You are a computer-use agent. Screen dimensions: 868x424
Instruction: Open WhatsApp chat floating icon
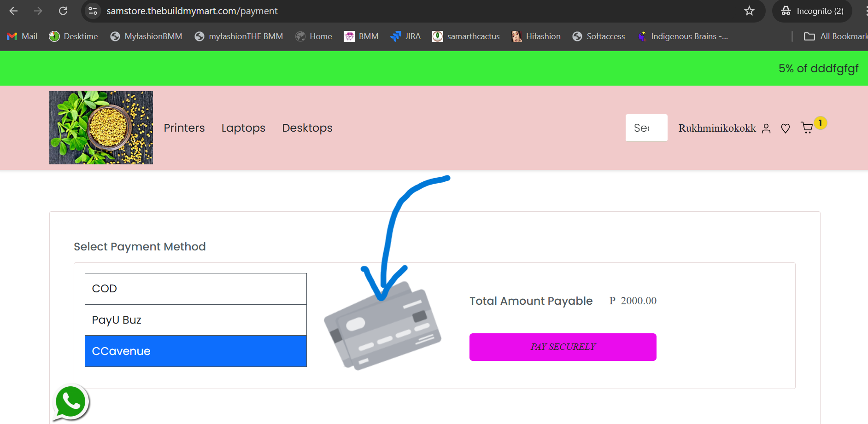[70, 402]
